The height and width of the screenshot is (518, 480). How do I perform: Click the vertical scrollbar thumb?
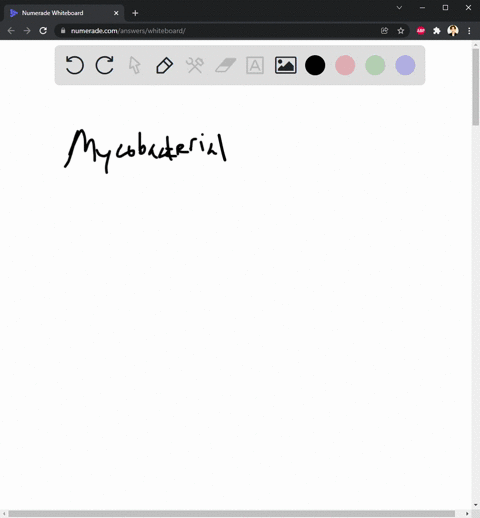(x=476, y=87)
